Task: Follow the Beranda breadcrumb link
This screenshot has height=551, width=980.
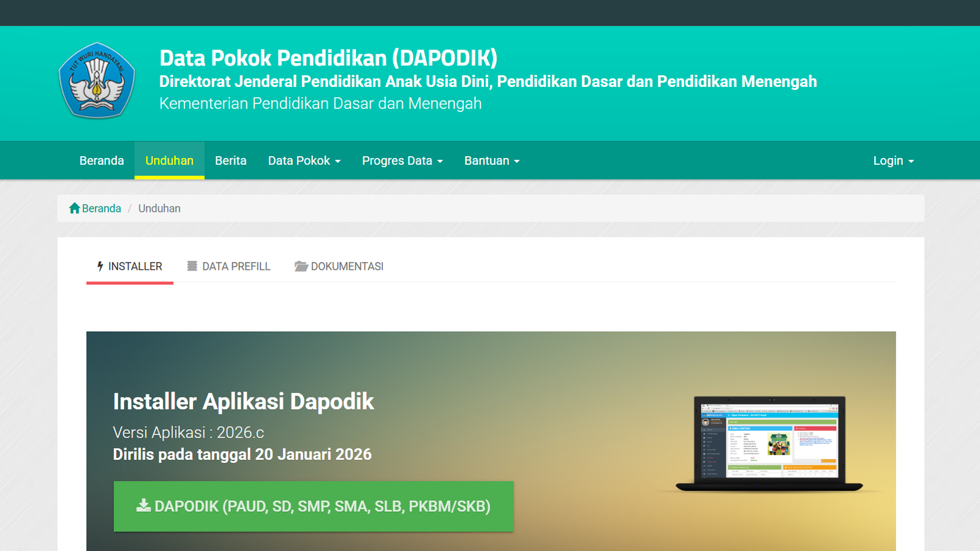Action: click(100, 208)
